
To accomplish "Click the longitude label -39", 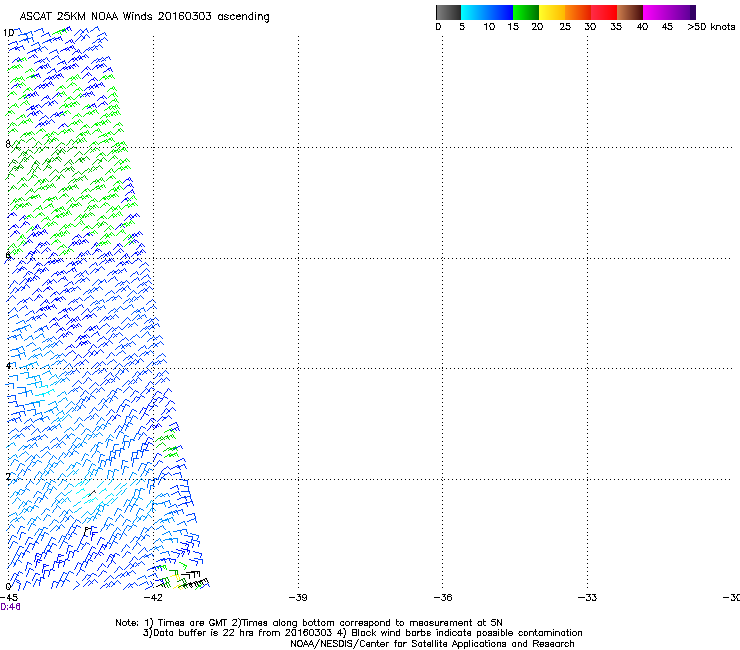I will pos(298,598).
